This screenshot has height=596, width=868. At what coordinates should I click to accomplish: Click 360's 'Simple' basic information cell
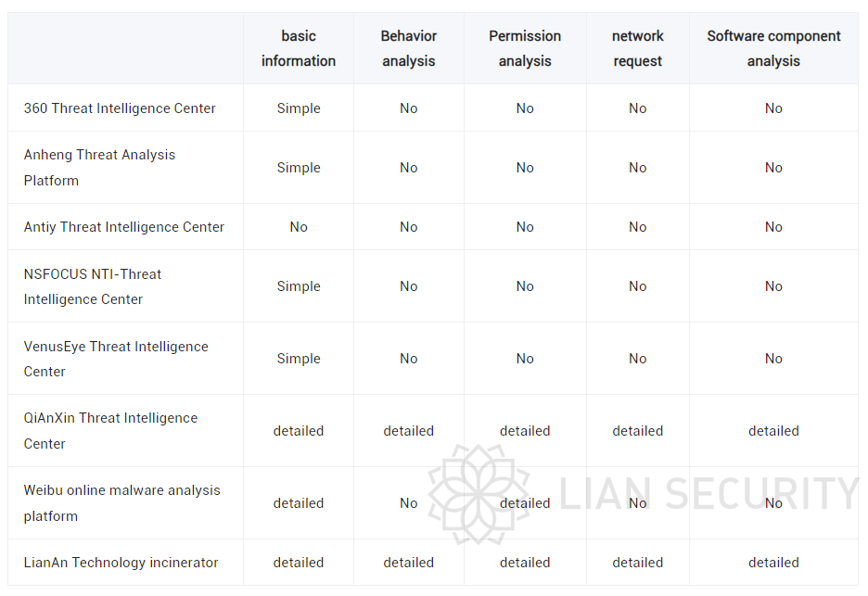pos(299,108)
